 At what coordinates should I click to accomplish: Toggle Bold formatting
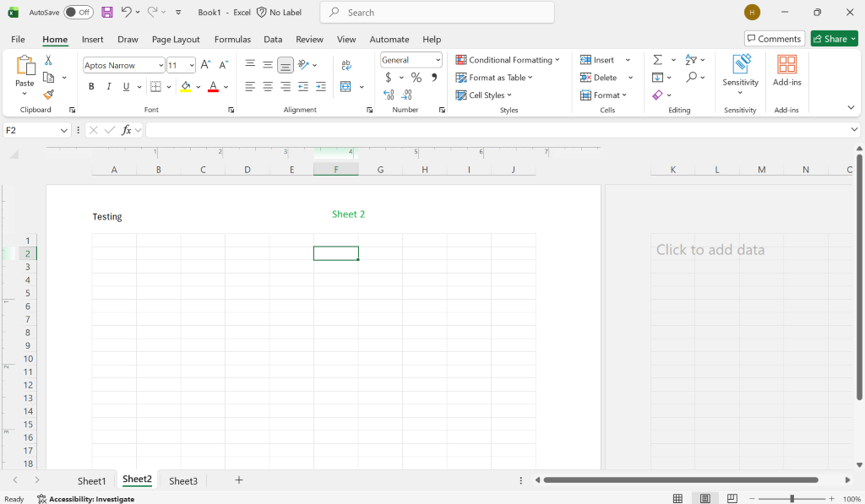[91, 87]
